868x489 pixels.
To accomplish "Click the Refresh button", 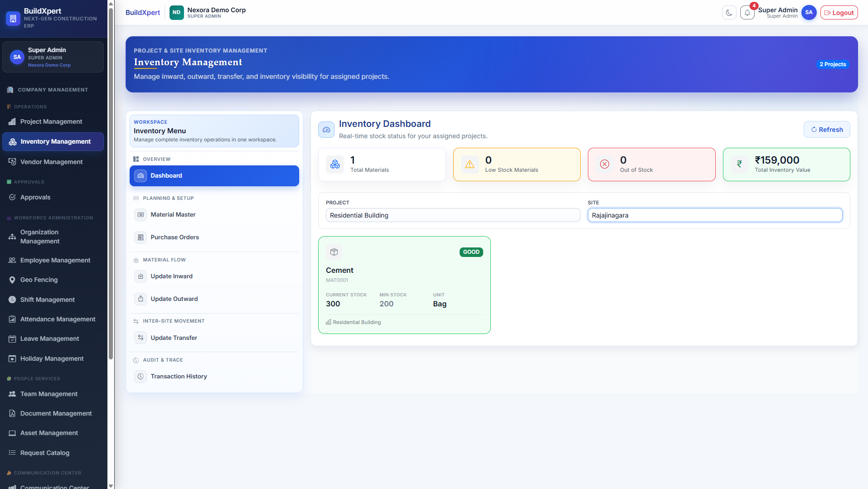I will point(827,130).
